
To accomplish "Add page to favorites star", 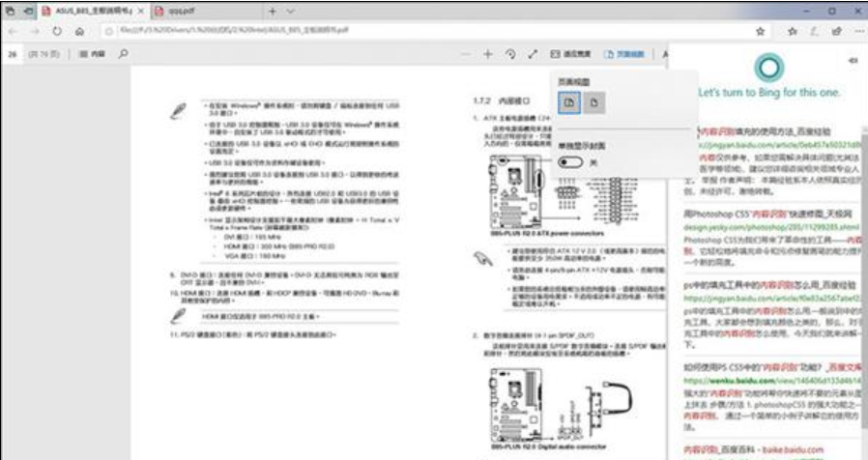I will 761,31.
